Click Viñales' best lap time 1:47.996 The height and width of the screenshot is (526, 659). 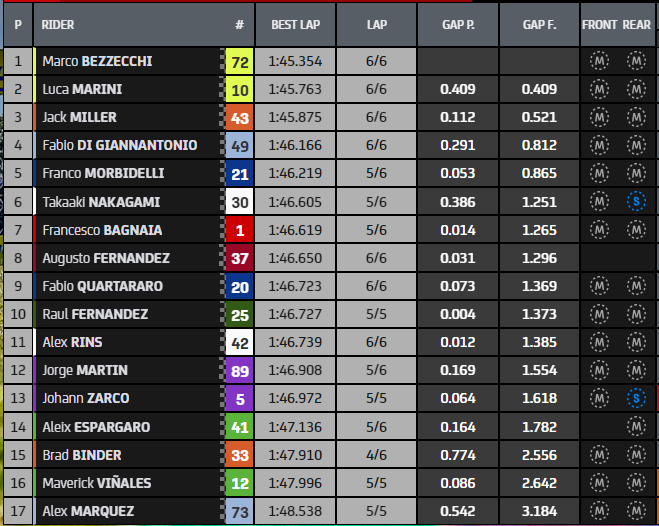[296, 482]
